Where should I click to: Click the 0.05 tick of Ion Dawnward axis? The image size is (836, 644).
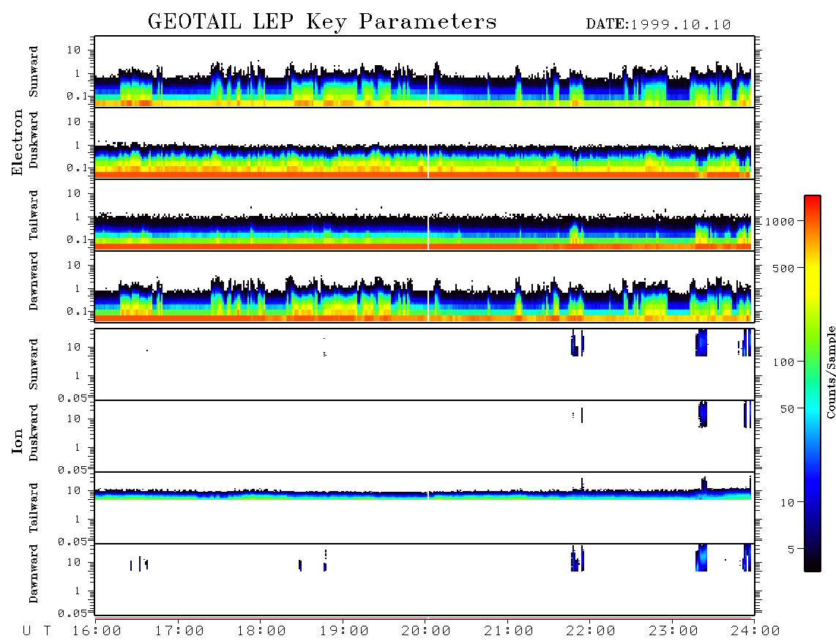pyautogui.click(x=72, y=613)
